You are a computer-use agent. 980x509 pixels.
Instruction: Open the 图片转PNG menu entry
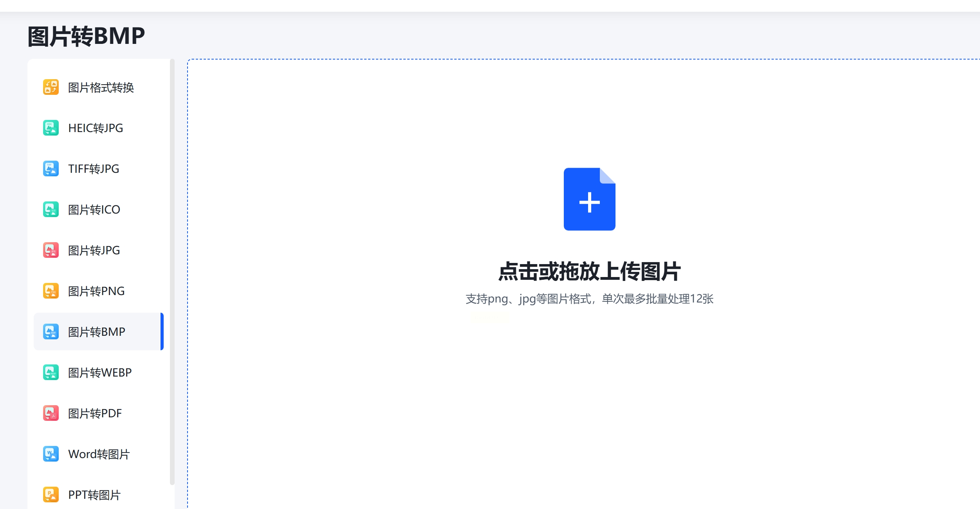96,291
